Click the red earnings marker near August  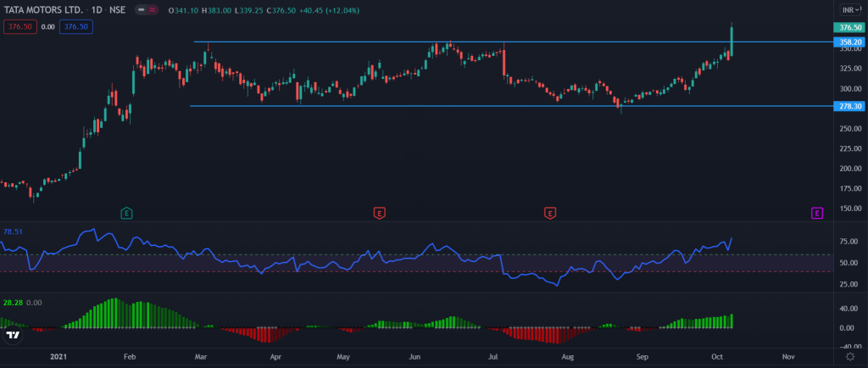point(550,212)
